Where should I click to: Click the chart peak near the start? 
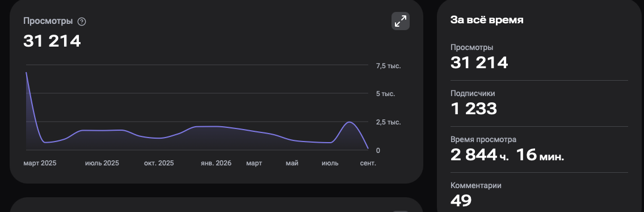[x=27, y=73]
